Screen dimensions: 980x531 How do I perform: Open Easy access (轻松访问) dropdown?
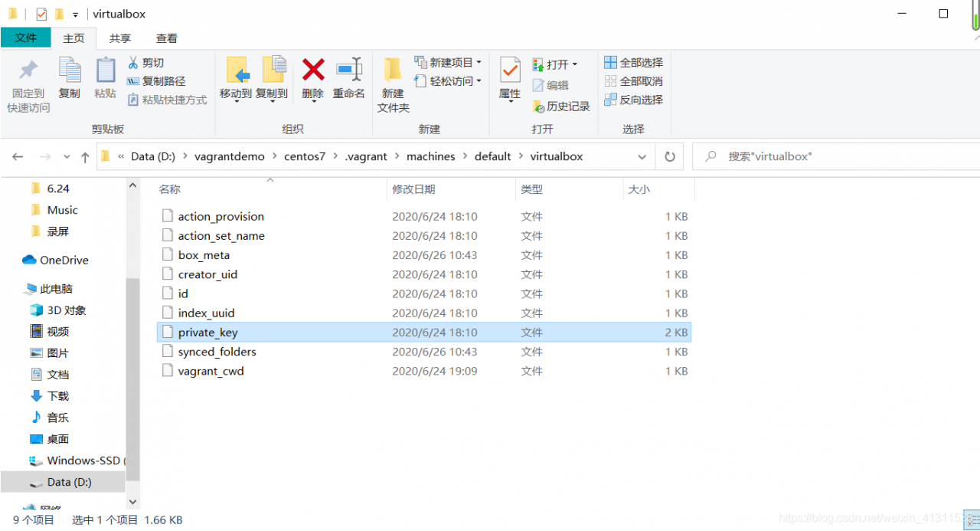(x=449, y=81)
